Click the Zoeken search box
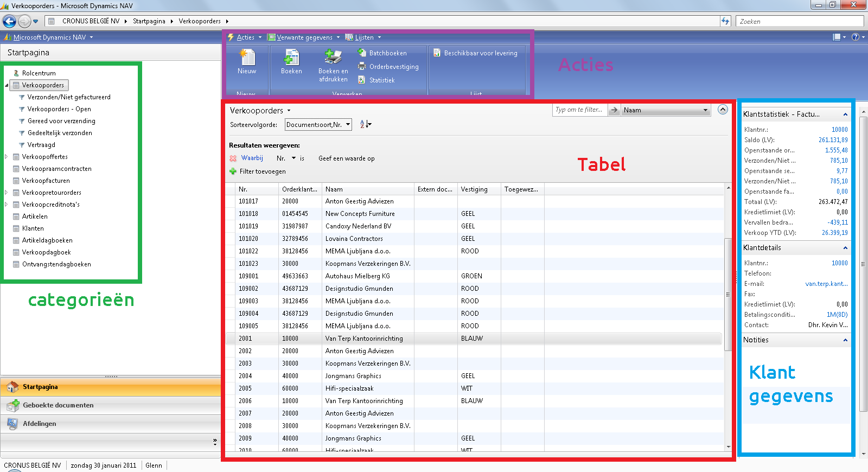Viewport: 868px width, 472px height. pos(800,21)
